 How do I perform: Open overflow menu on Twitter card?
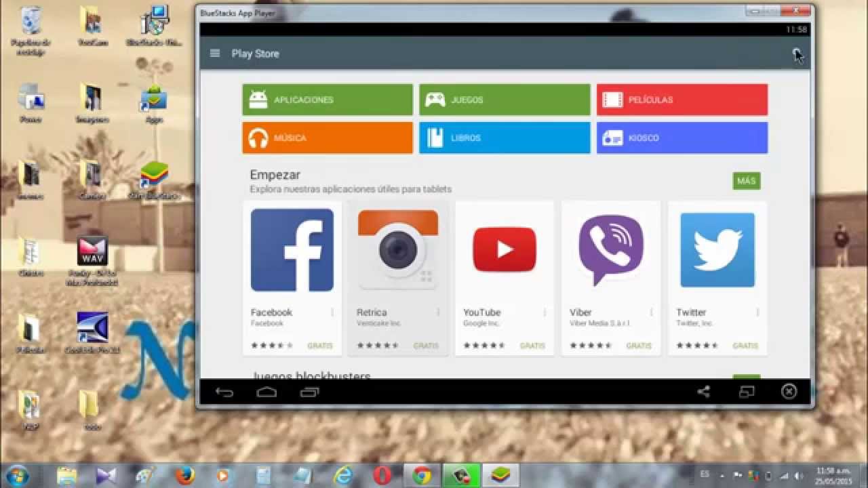[758, 312]
